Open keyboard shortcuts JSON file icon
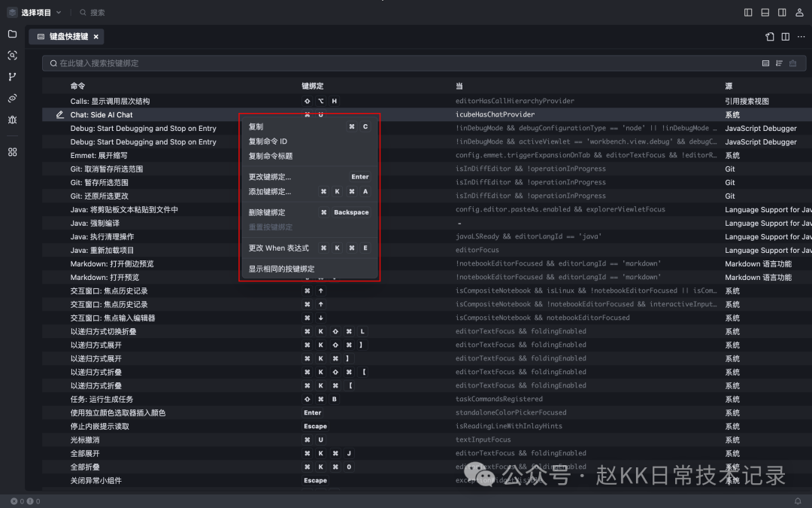The height and width of the screenshot is (508, 812). 770,37
